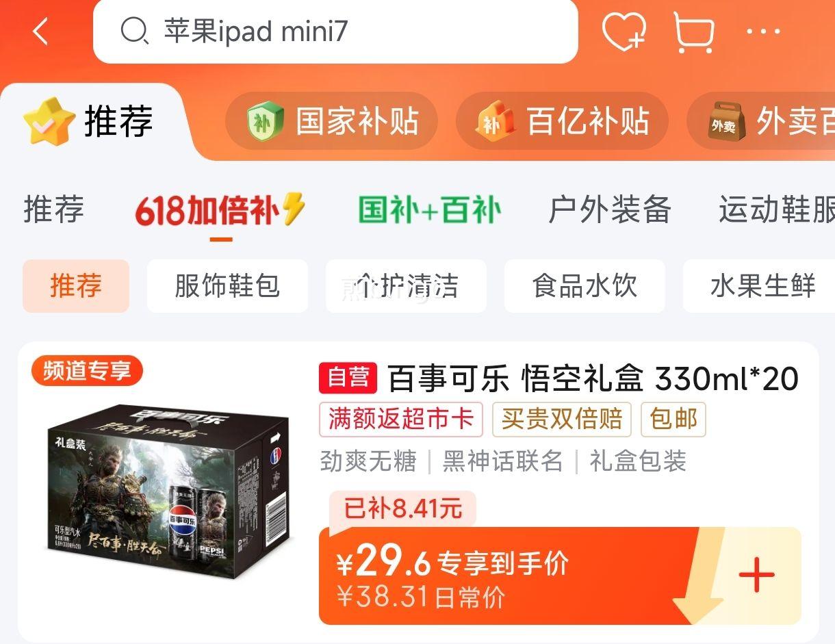Switch to 国补+百补 tab
Viewport: 835px width, 644px height.
[x=429, y=210]
